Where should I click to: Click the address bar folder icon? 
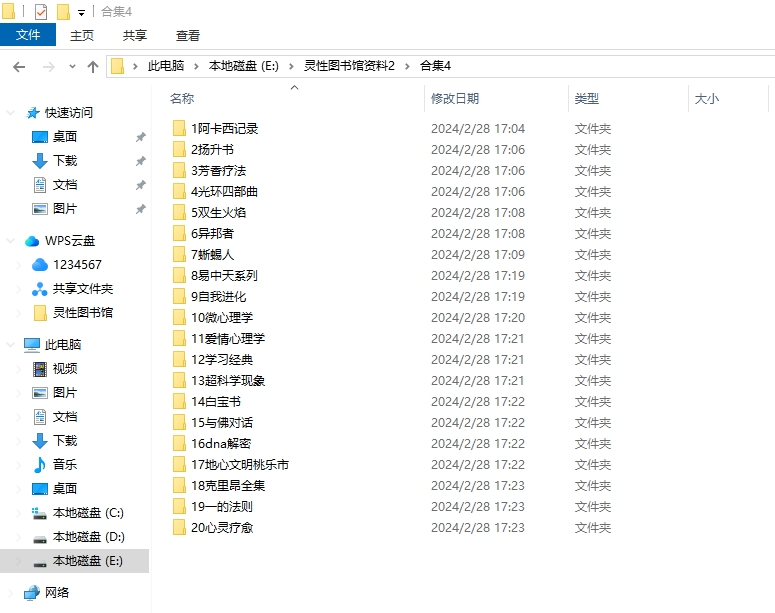tap(117, 66)
